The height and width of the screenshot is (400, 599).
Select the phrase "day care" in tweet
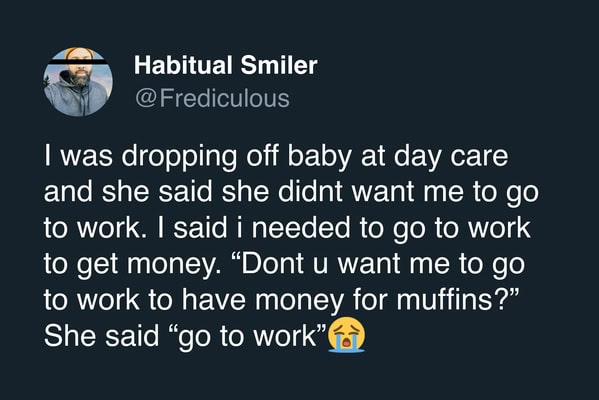(x=451, y=157)
